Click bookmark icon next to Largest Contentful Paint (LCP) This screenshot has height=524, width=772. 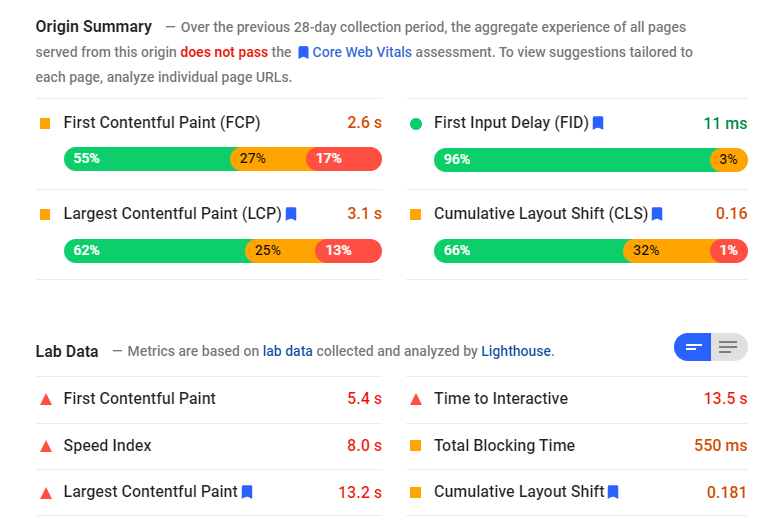point(291,213)
